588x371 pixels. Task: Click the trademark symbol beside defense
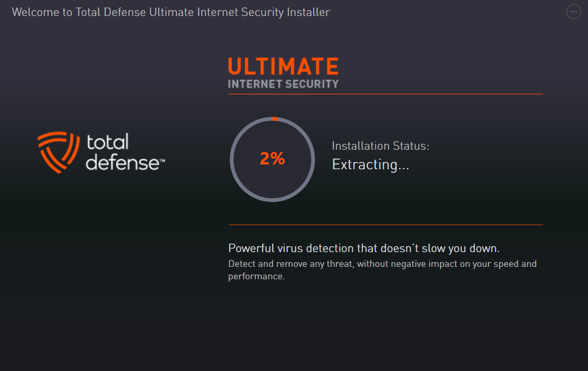[x=162, y=160]
